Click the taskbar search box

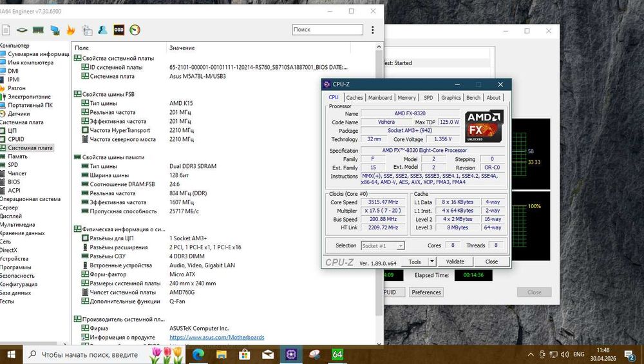click(x=105, y=354)
